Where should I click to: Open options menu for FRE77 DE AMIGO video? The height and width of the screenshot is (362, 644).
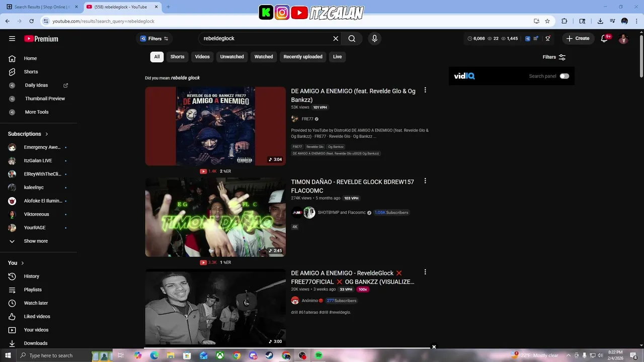[x=425, y=90]
